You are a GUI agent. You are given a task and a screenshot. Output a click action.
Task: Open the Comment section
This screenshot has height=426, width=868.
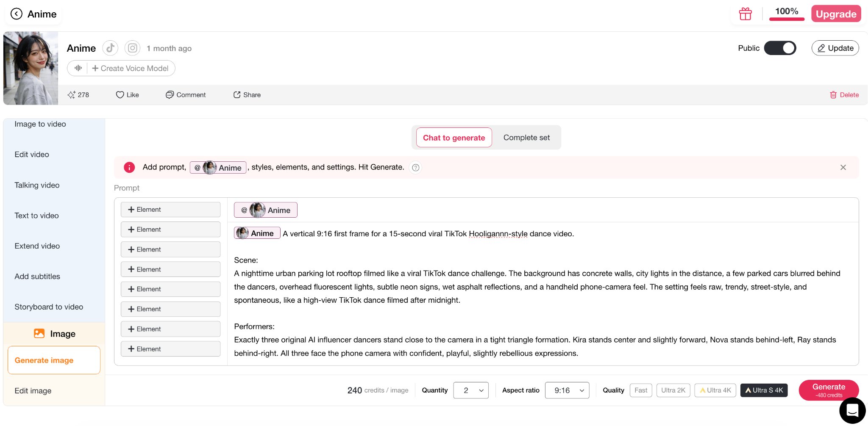point(186,95)
